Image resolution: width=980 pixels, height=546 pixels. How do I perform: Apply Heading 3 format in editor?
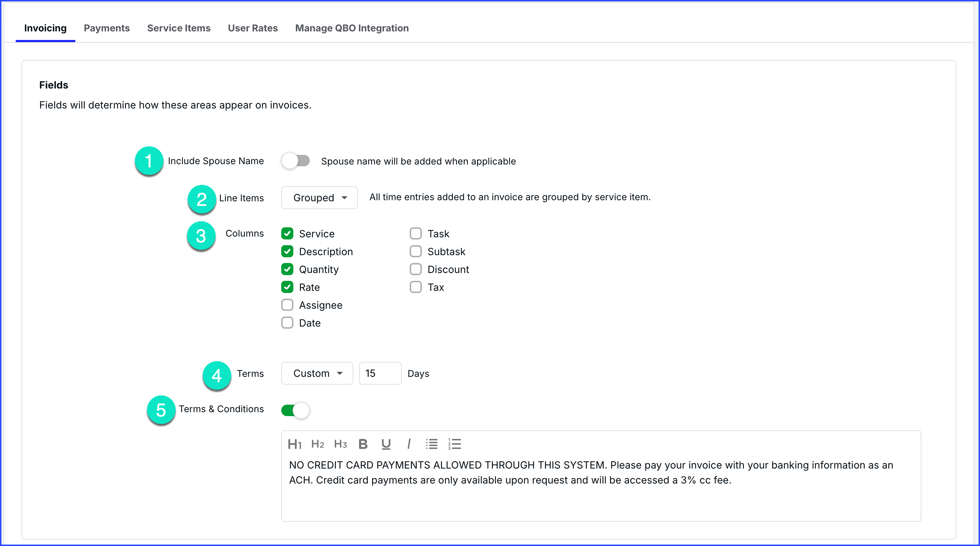point(340,444)
